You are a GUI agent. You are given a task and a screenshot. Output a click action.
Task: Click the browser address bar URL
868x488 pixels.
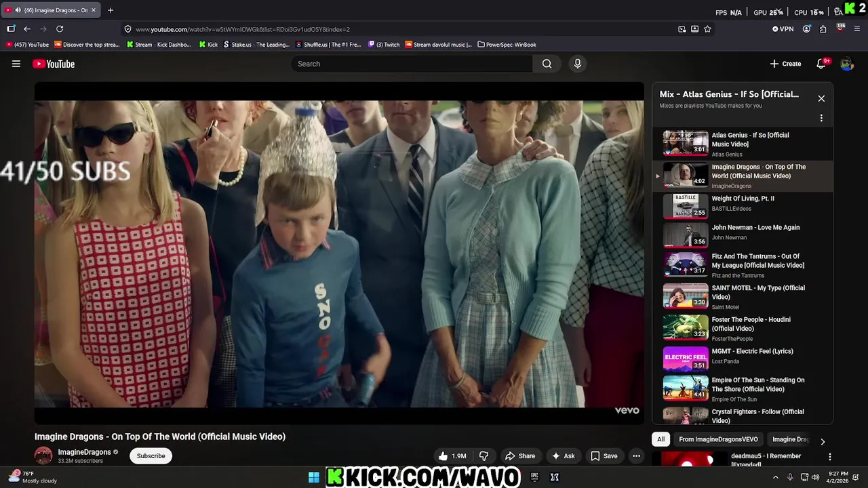[243, 29]
